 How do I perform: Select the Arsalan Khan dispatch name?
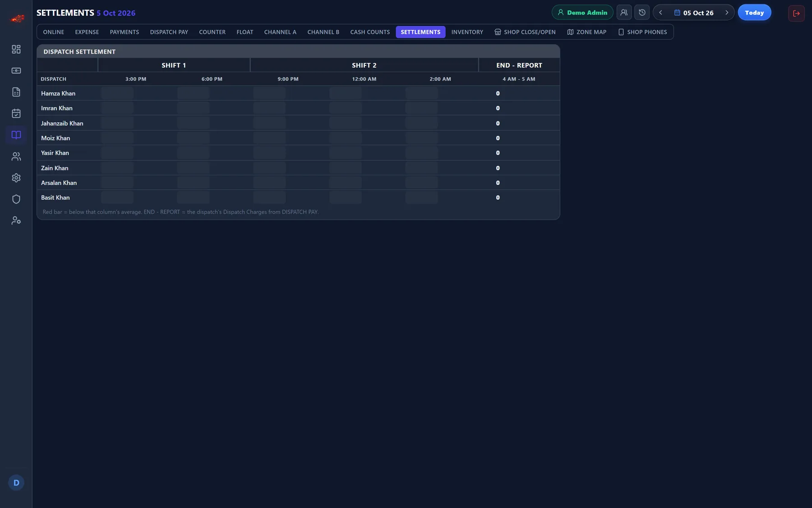pyautogui.click(x=59, y=183)
